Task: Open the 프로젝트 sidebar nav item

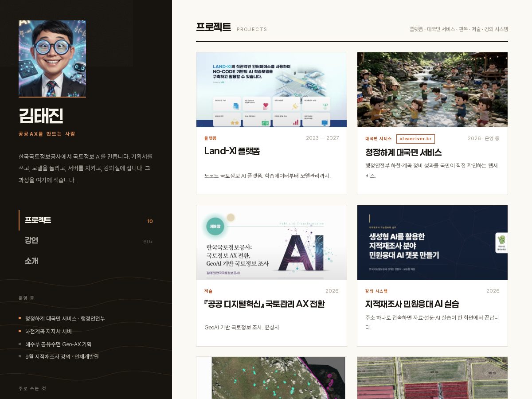Action: pyautogui.click(x=86, y=220)
